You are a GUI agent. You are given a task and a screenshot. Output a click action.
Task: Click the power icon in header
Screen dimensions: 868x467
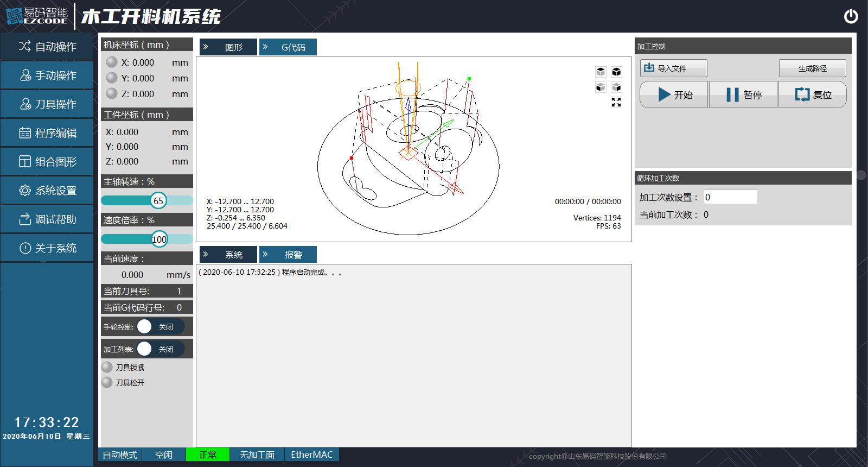pos(851,16)
